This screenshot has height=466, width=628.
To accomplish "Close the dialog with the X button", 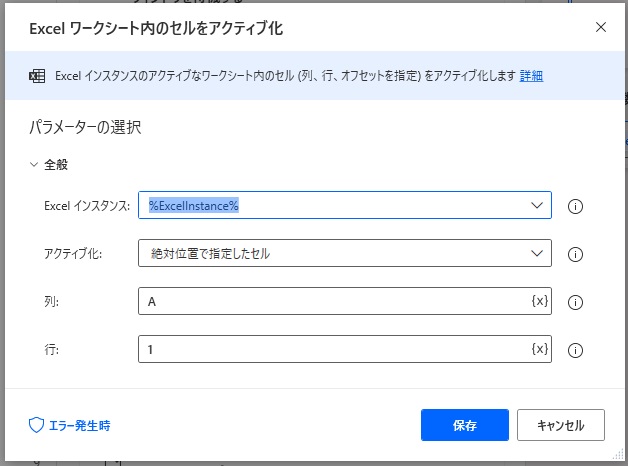I will pos(601,27).
